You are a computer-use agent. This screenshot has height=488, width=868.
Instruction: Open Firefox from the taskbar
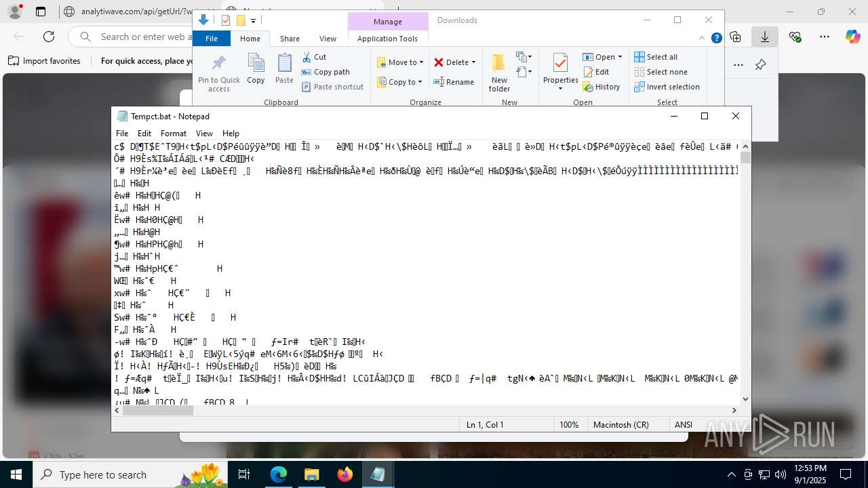coord(345,474)
